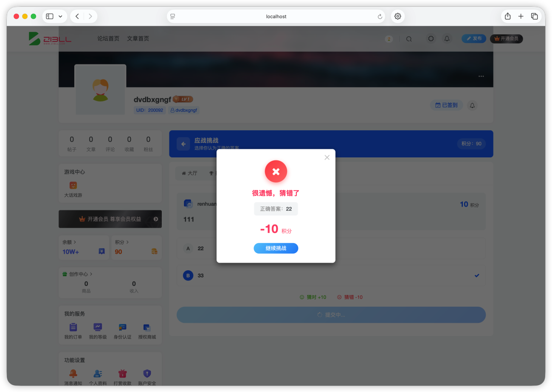Open 身份认证 service icon

pyautogui.click(x=122, y=327)
